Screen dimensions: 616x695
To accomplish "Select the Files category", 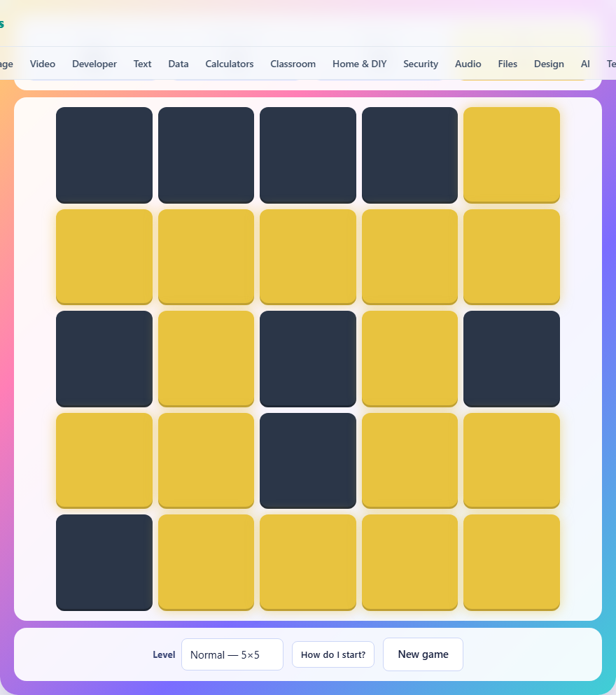I will click(x=507, y=64).
